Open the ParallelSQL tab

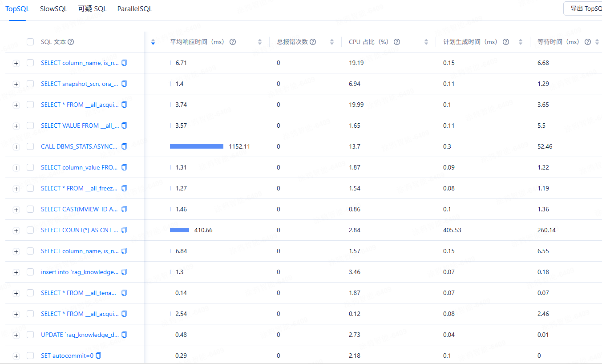135,9
